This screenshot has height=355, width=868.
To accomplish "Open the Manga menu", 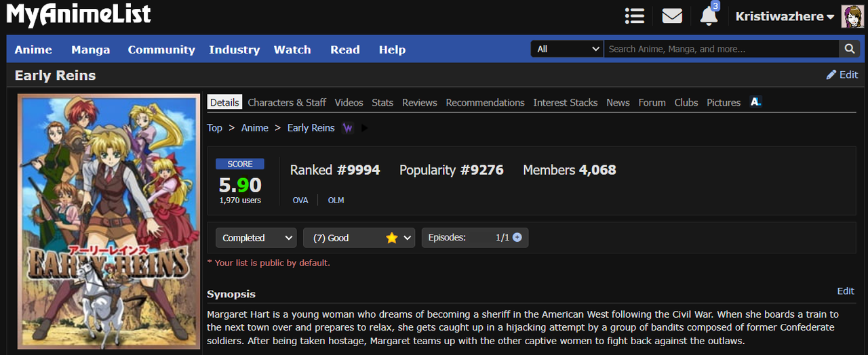I will click(90, 49).
